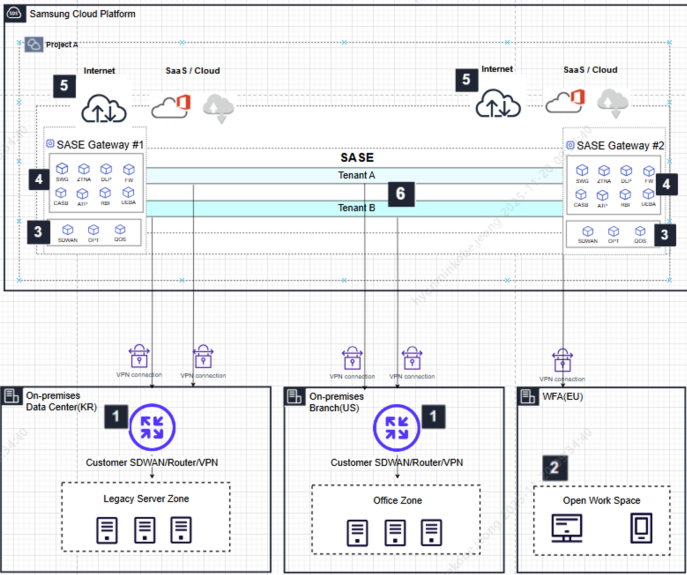Select the bold SASE heading text

357,158
